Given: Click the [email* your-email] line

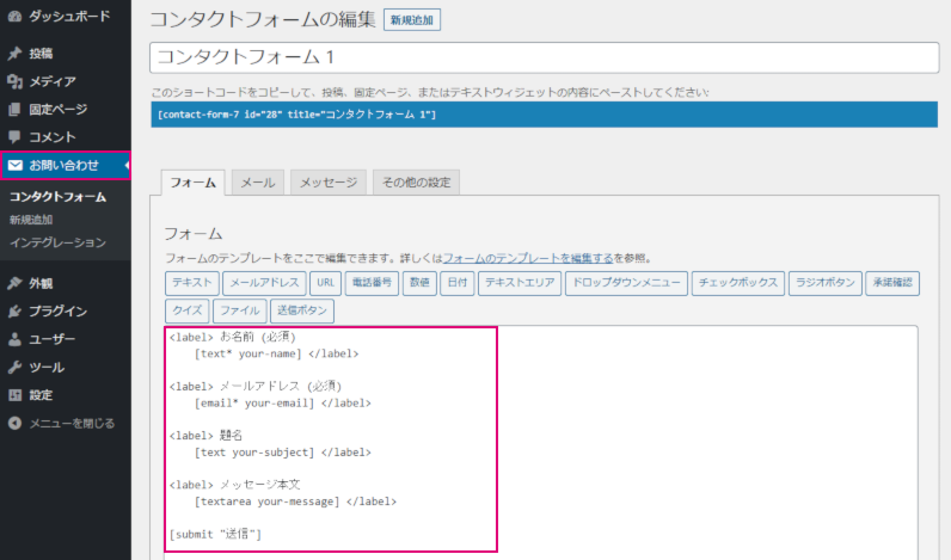Looking at the screenshot, I should (283, 403).
